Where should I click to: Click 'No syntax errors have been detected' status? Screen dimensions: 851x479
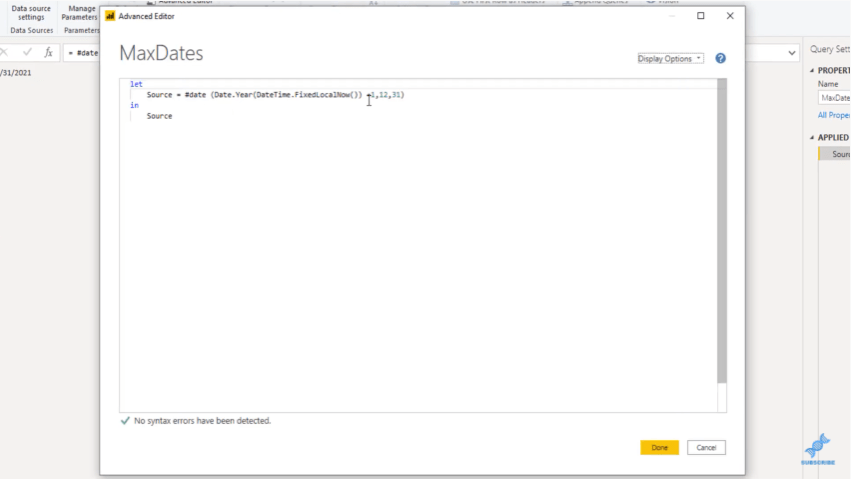pyautogui.click(x=202, y=421)
